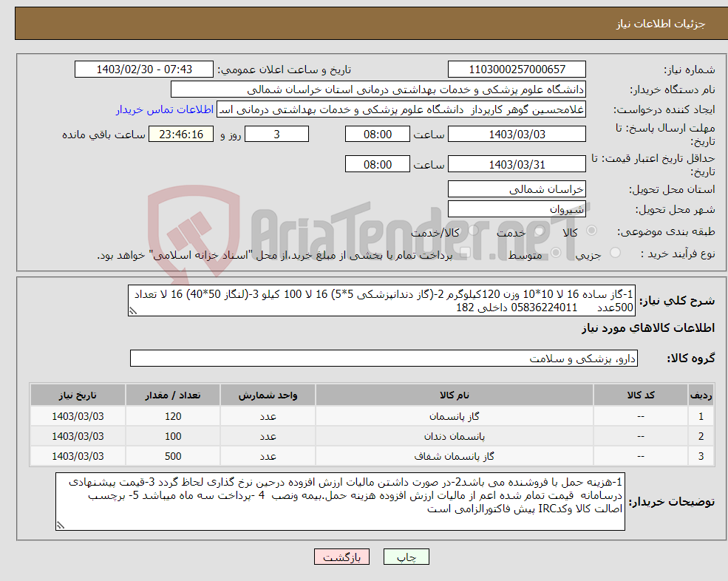This screenshot has height=581, width=728.
Task: Click the نام کالا column header
Action: click(455, 395)
